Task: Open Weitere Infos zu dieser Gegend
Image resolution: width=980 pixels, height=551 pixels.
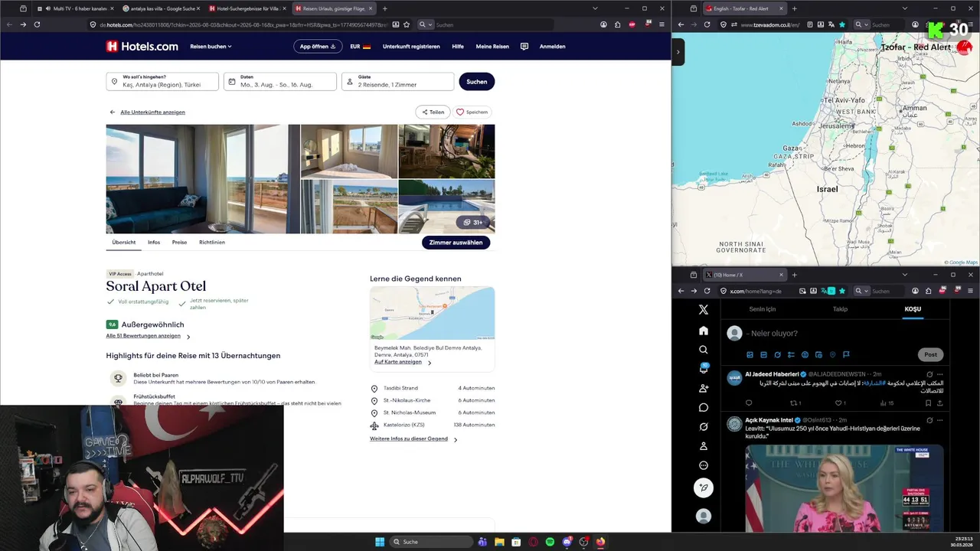Action: (409, 439)
